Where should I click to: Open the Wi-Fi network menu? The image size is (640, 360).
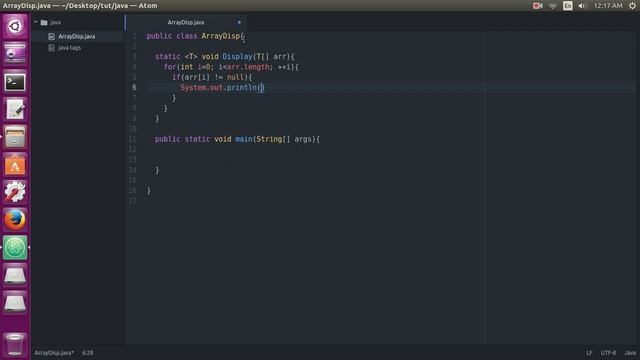553,6
